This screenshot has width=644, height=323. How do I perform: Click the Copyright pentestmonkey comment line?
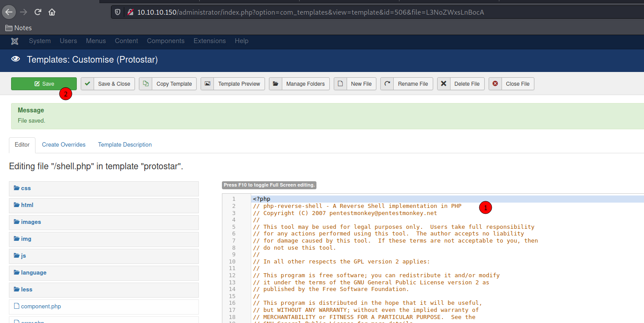pyautogui.click(x=345, y=213)
